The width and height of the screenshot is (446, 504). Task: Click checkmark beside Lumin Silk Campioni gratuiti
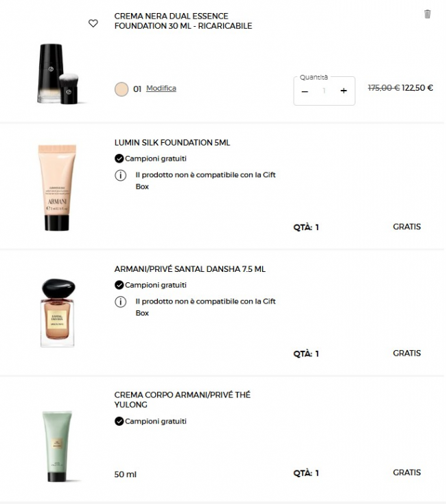[x=119, y=159]
